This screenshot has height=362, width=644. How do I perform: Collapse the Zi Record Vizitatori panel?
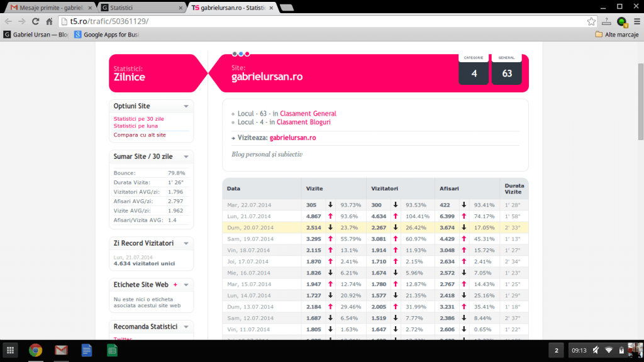186,243
